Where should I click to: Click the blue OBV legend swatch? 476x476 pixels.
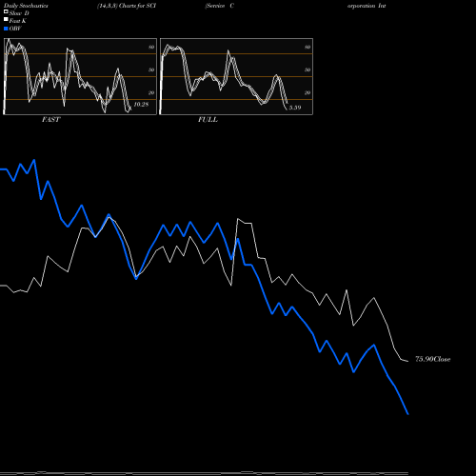click(x=6, y=29)
